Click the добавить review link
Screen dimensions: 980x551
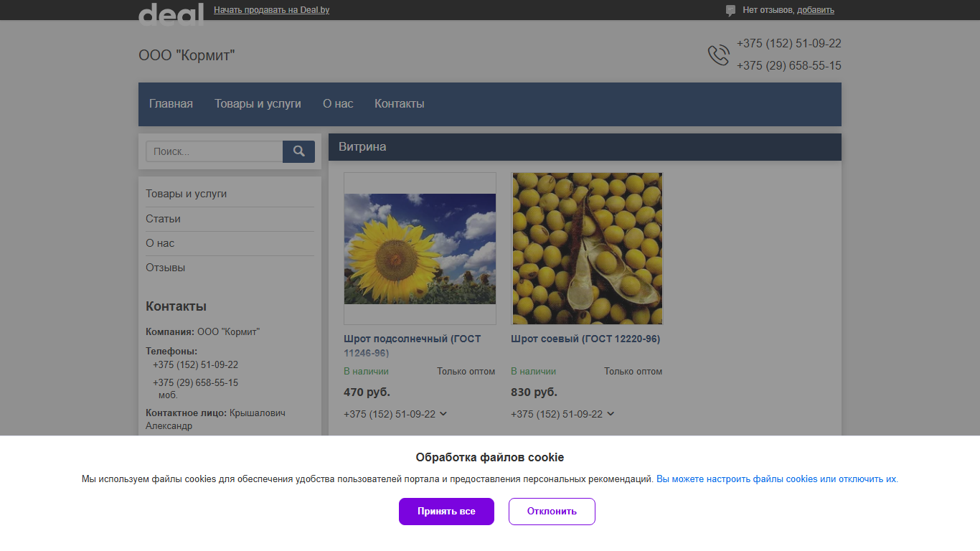(x=816, y=10)
